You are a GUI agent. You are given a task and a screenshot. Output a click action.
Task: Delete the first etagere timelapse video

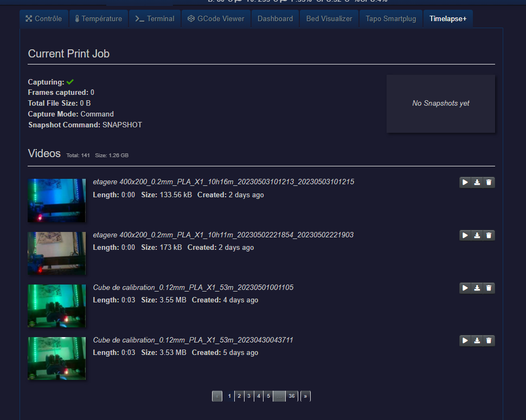point(488,182)
